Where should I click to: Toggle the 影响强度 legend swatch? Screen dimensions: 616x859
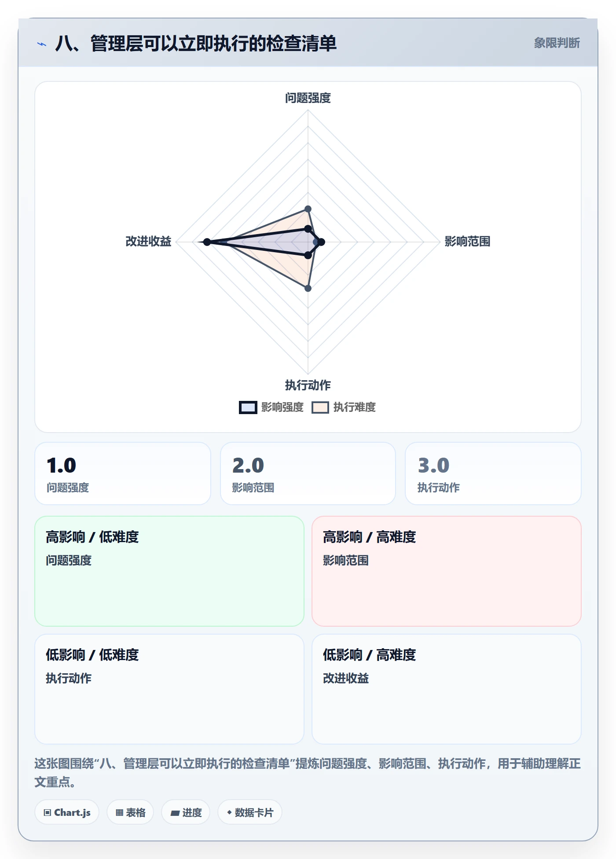coord(248,407)
